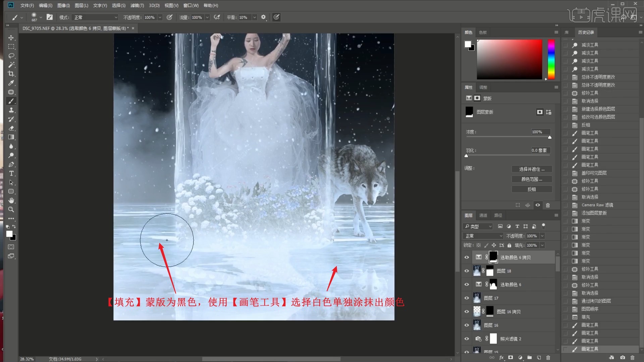Hide the 照片滤镜 2 layer
The image size is (644, 362).
467,339
